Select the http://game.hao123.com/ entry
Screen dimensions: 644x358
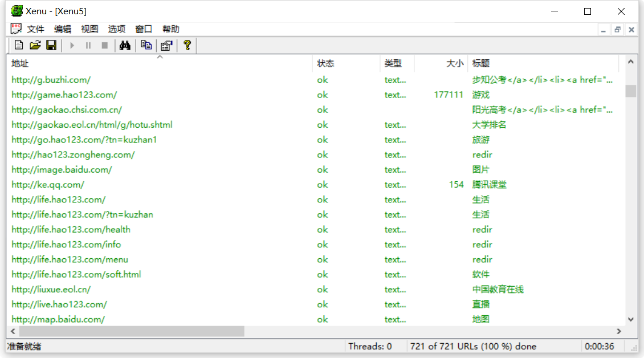point(64,95)
